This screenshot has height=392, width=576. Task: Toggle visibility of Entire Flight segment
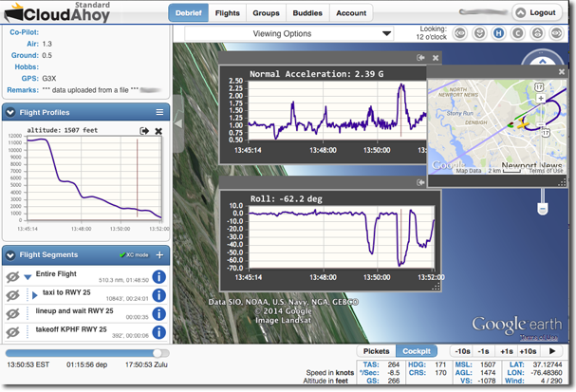click(13, 277)
